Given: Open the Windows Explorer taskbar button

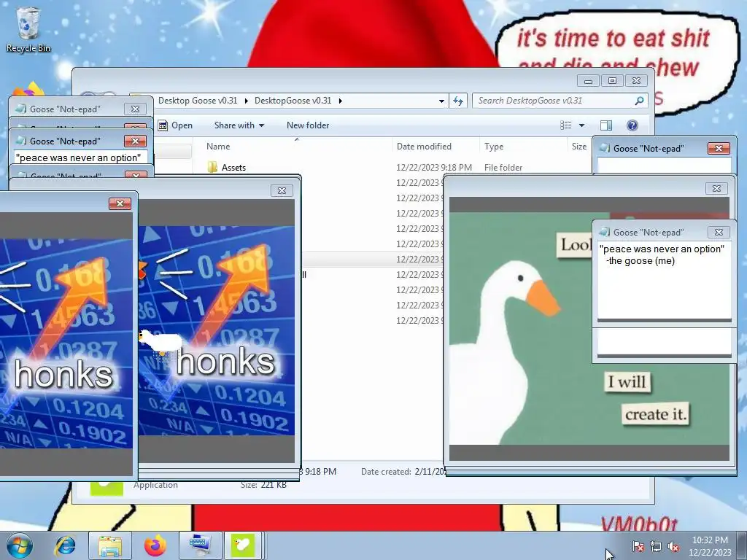Looking at the screenshot, I should [x=110, y=545].
